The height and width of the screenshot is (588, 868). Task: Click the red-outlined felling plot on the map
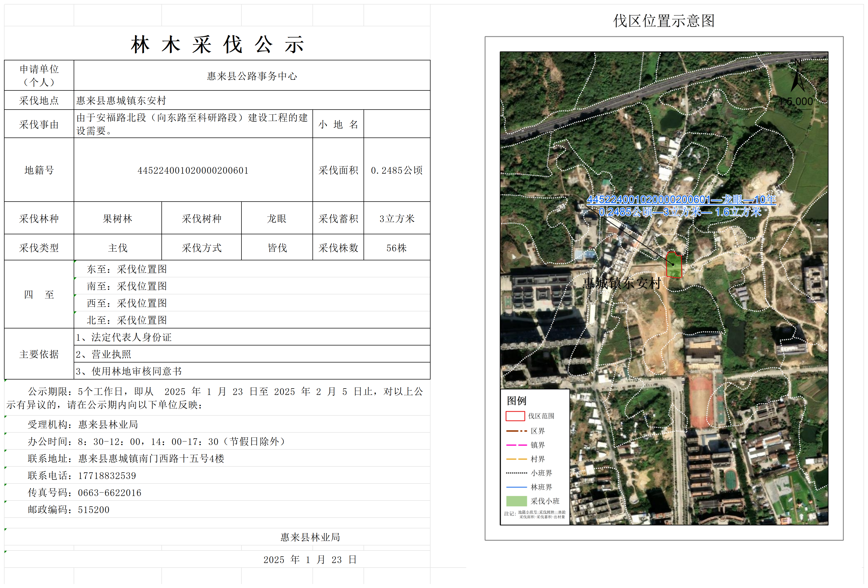click(674, 265)
